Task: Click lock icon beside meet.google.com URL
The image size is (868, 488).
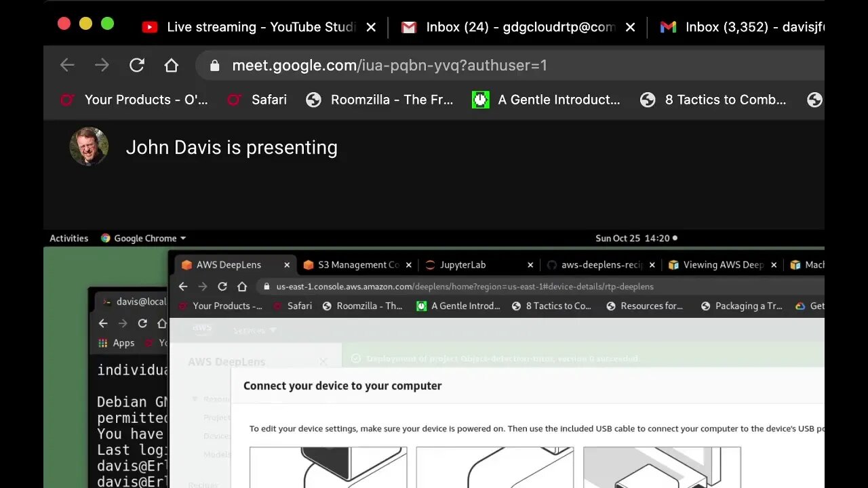Action: (x=215, y=65)
